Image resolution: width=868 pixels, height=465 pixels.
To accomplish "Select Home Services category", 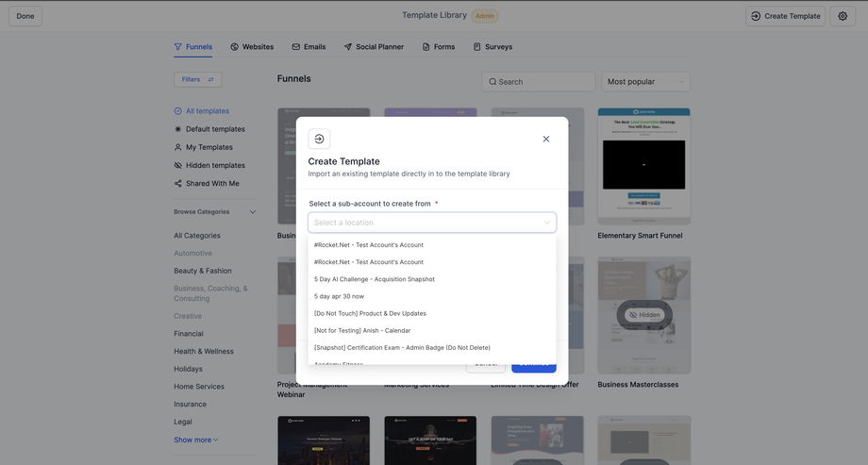I will 199,387.
